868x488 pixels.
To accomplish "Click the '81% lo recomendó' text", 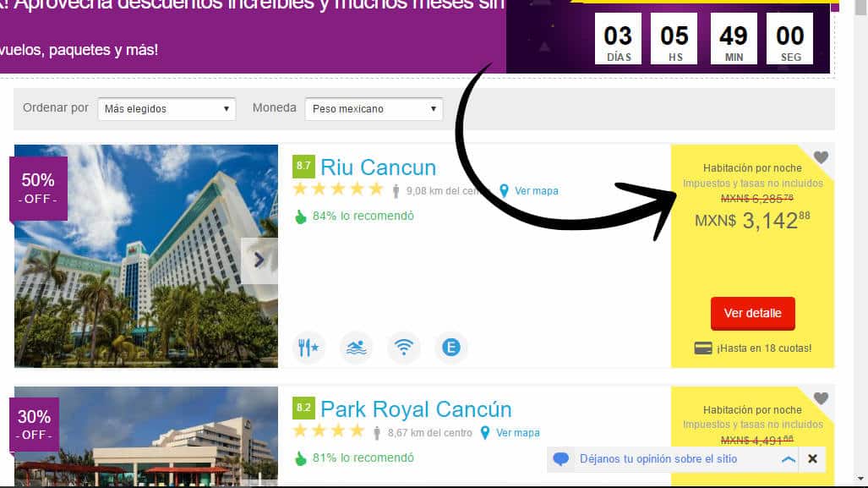I will (x=363, y=458).
